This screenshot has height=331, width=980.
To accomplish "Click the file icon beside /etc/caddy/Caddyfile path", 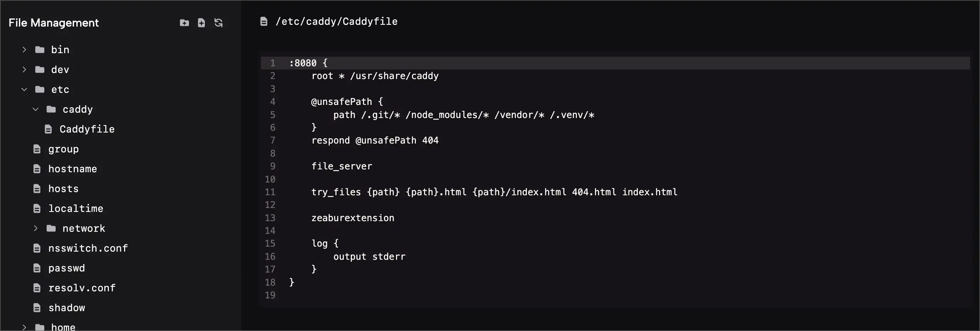I will point(264,21).
